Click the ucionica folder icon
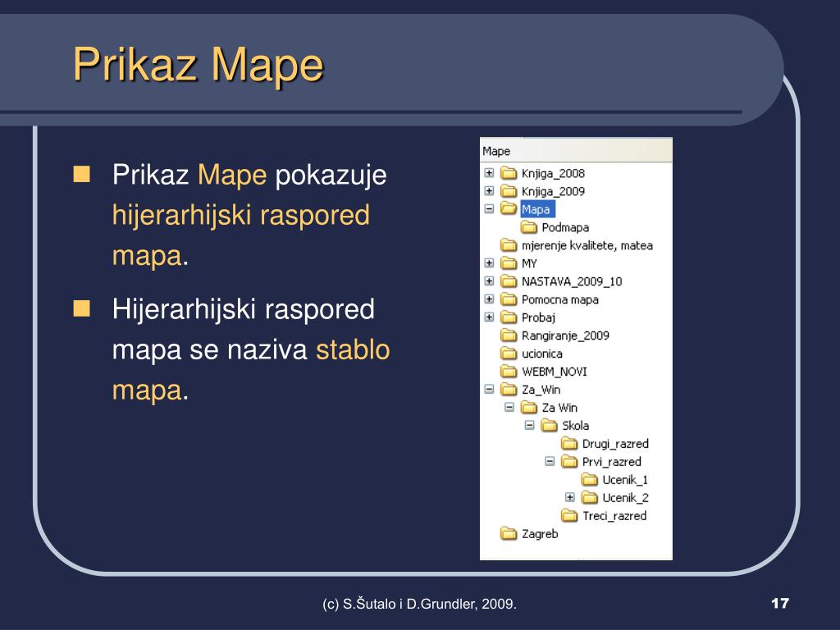840x630 pixels. [509, 353]
